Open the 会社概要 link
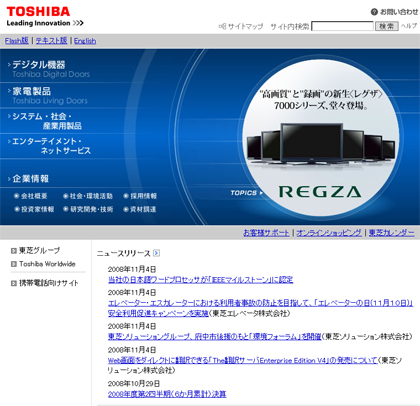Screen dimensions: 420x406 pyautogui.click(x=34, y=196)
